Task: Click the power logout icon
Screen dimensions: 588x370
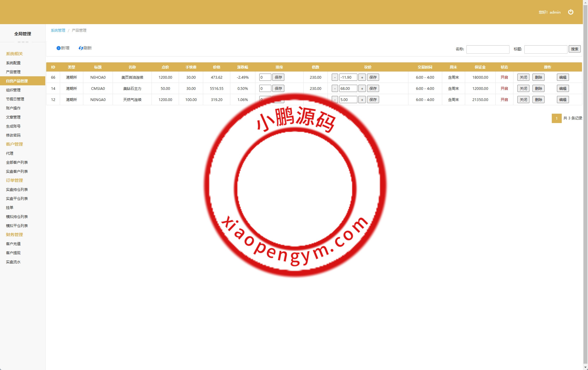Action: [x=570, y=12]
